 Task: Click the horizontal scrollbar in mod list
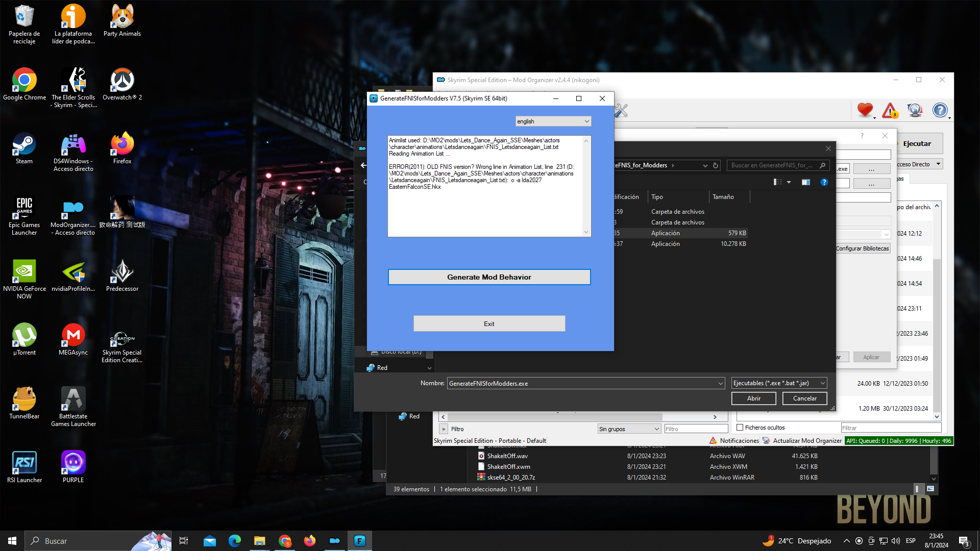(x=554, y=417)
